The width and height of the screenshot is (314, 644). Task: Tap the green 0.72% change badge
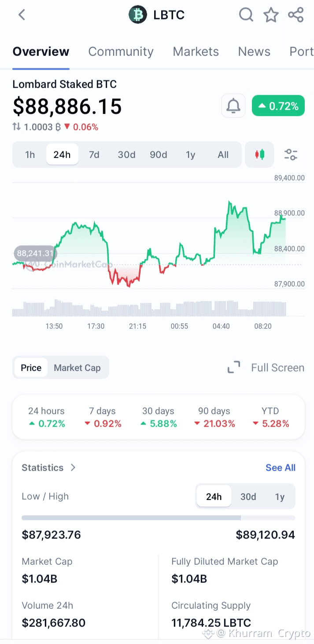278,106
